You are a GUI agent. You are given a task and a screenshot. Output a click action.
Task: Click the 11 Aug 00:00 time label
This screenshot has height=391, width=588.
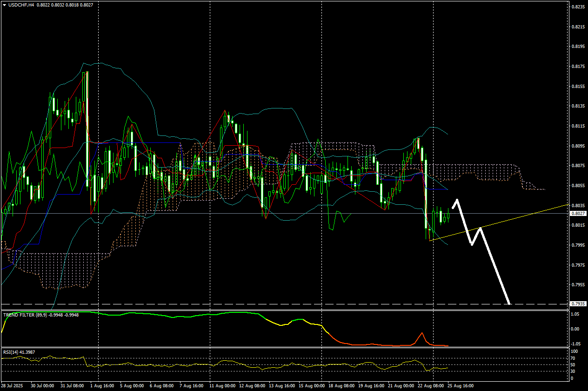[x=221, y=386]
